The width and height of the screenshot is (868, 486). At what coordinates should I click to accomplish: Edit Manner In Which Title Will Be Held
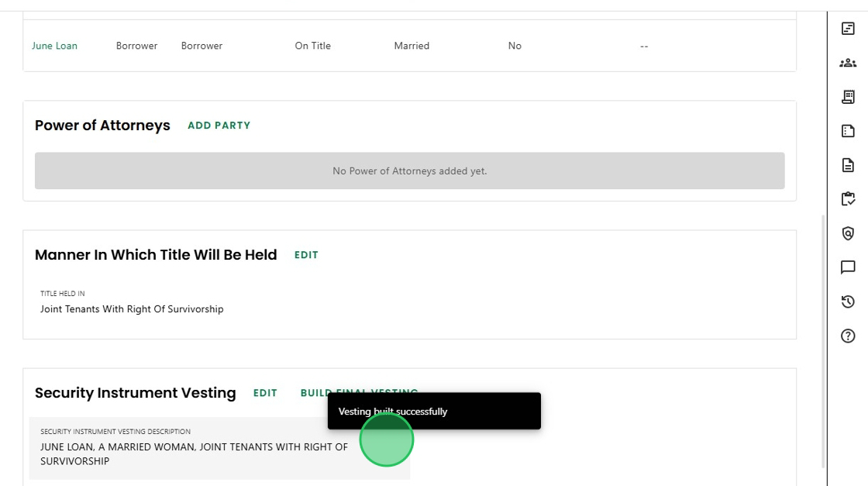tap(306, 255)
